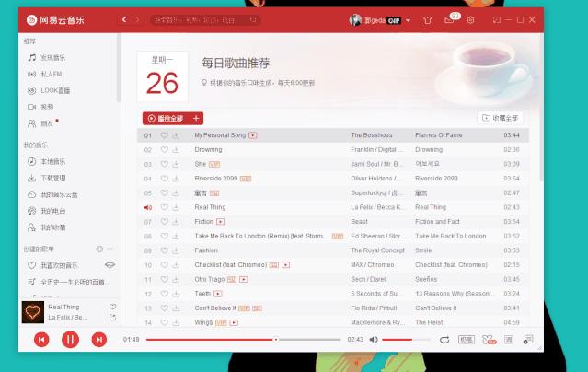Click the 收藏全部 button
Viewport: 588px width, 372px height.
coord(500,118)
